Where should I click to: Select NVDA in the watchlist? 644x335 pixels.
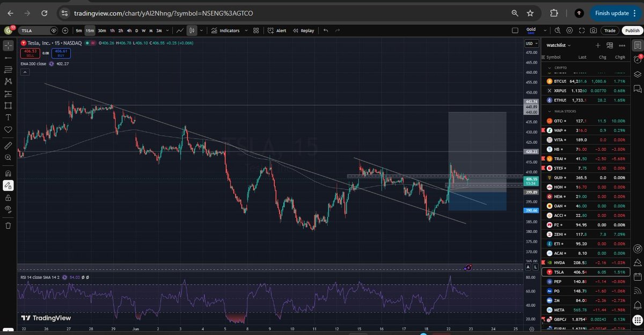click(x=585, y=263)
